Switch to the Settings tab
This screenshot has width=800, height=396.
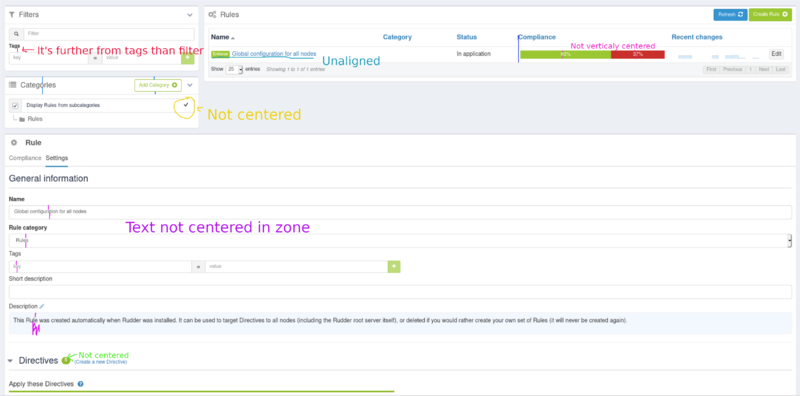(x=57, y=158)
